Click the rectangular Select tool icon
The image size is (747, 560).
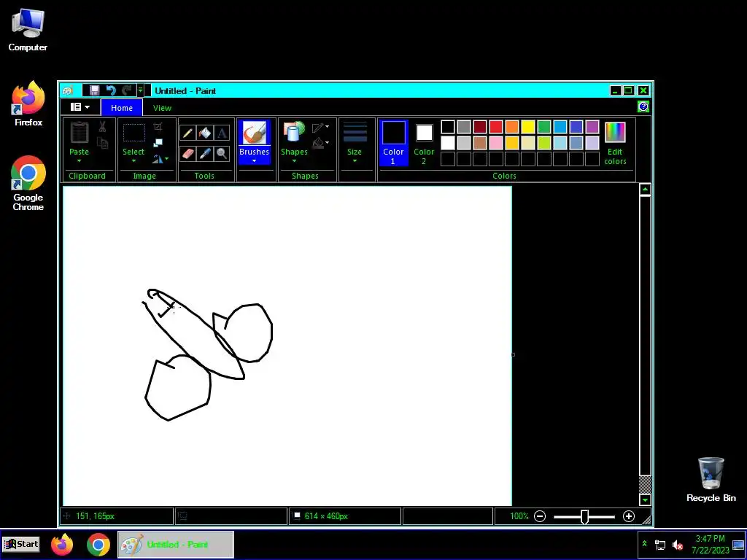pyautogui.click(x=134, y=133)
